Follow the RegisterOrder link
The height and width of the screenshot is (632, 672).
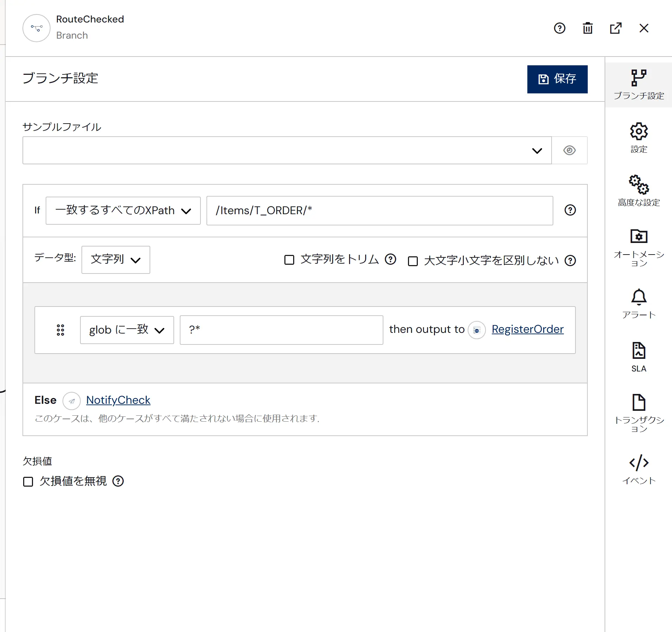(527, 329)
